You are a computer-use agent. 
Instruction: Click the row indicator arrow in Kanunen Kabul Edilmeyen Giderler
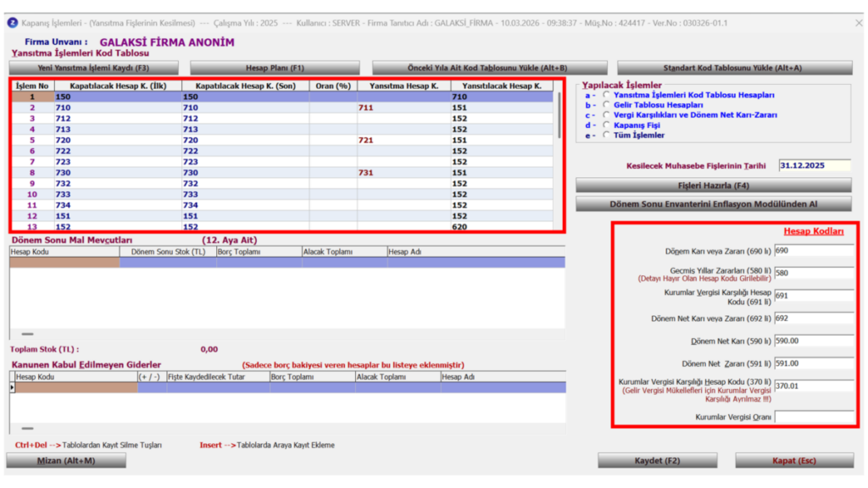coord(12,388)
